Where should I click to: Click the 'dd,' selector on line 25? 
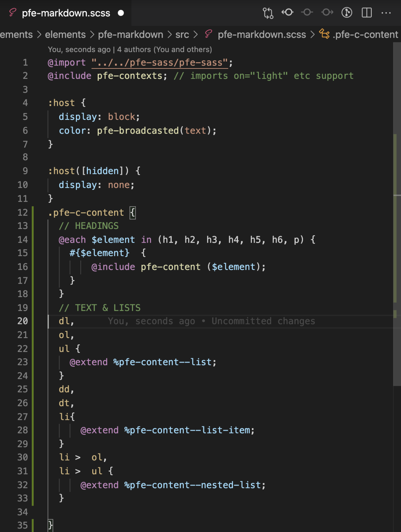pyautogui.click(x=66, y=389)
